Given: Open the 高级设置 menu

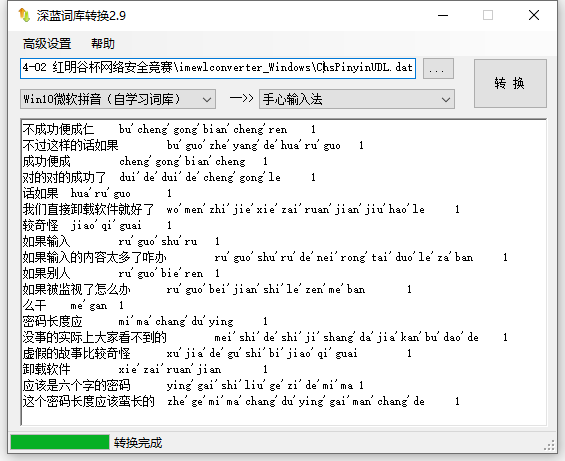Looking at the screenshot, I should [47, 44].
